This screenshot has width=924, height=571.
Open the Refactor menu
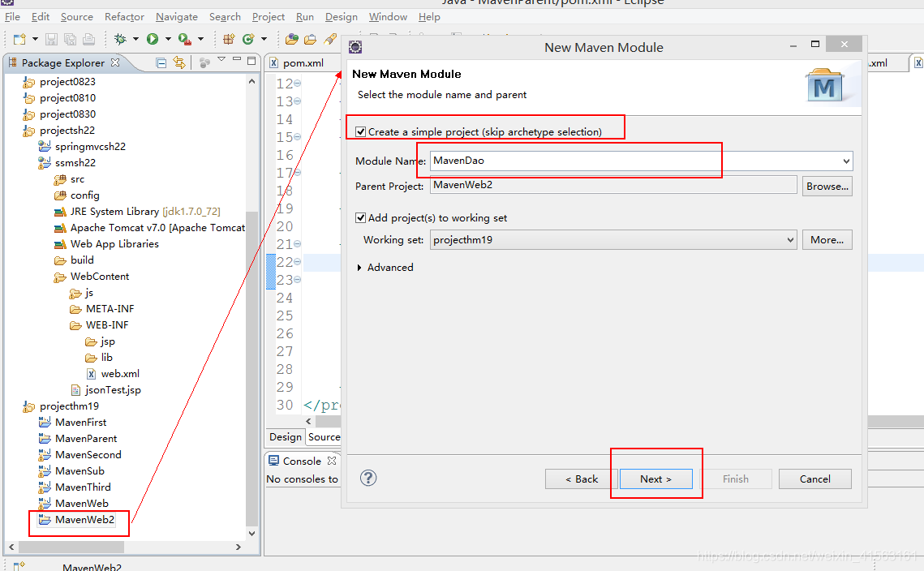tap(124, 16)
